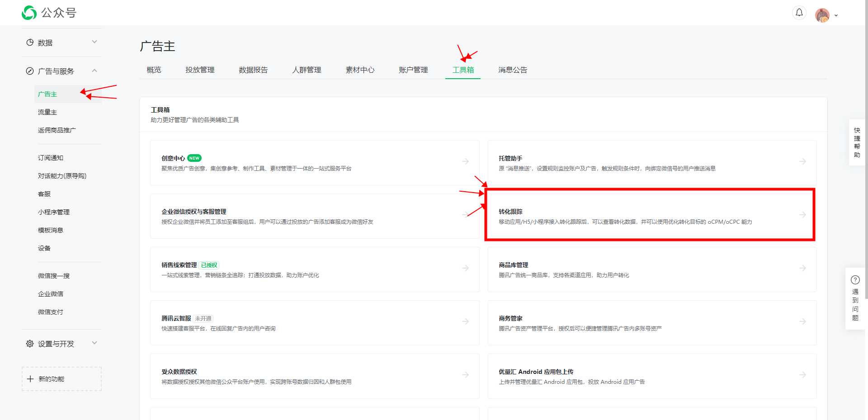Click the arrow on the 腾讯云智服 card

point(466,321)
